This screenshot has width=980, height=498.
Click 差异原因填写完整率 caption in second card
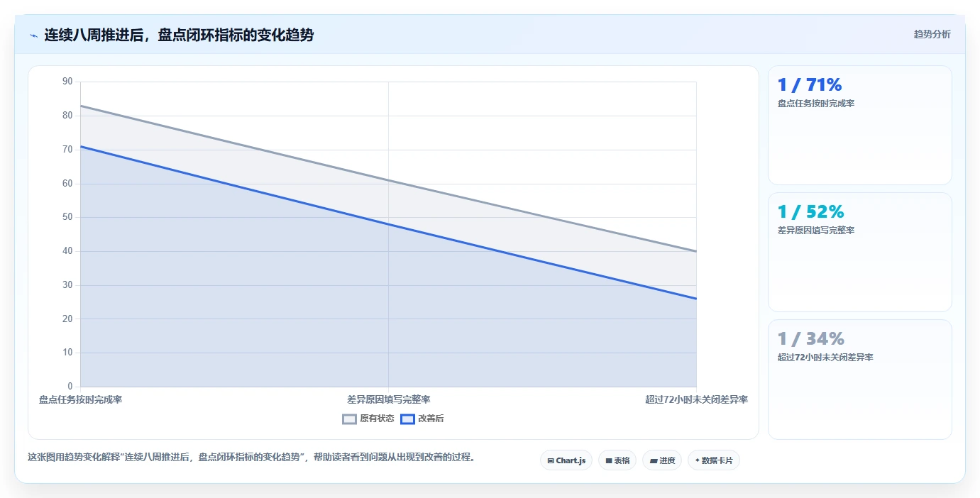[816, 231]
